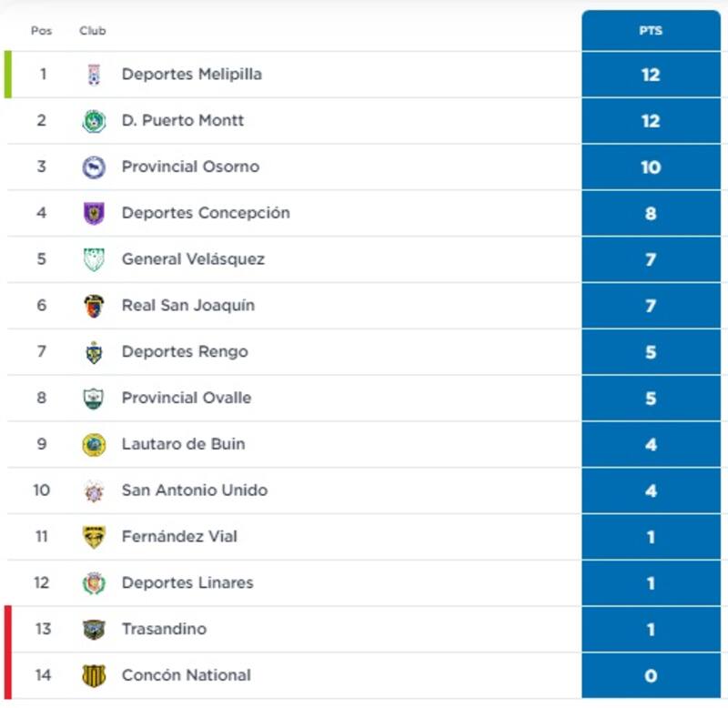
Task: Click the points value for Deportes Melipilla
Action: pyautogui.click(x=652, y=75)
